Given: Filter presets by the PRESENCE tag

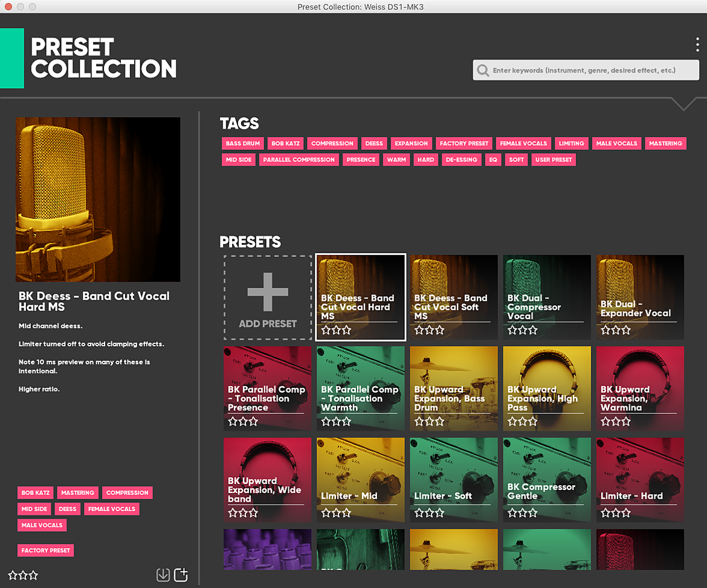Looking at the screenshot, I should pyautogui.click(x=361, y=160).
